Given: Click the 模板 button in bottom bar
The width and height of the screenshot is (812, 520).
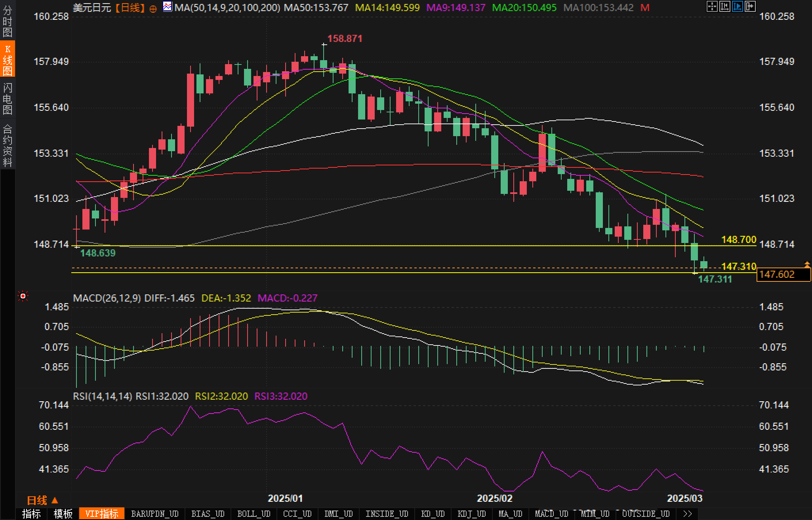Looking at the screenshot, I should coord(63,514).
